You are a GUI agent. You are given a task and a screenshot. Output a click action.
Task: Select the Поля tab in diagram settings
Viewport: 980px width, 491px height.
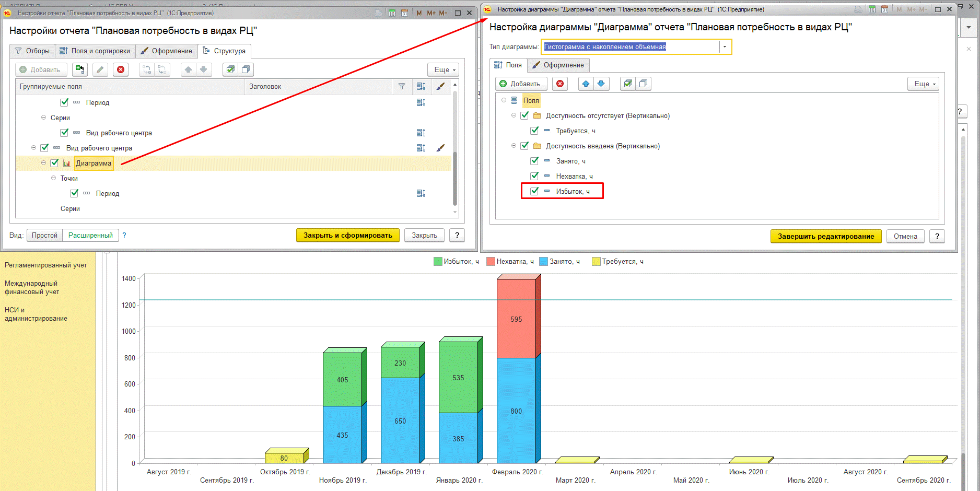[508, 65]
